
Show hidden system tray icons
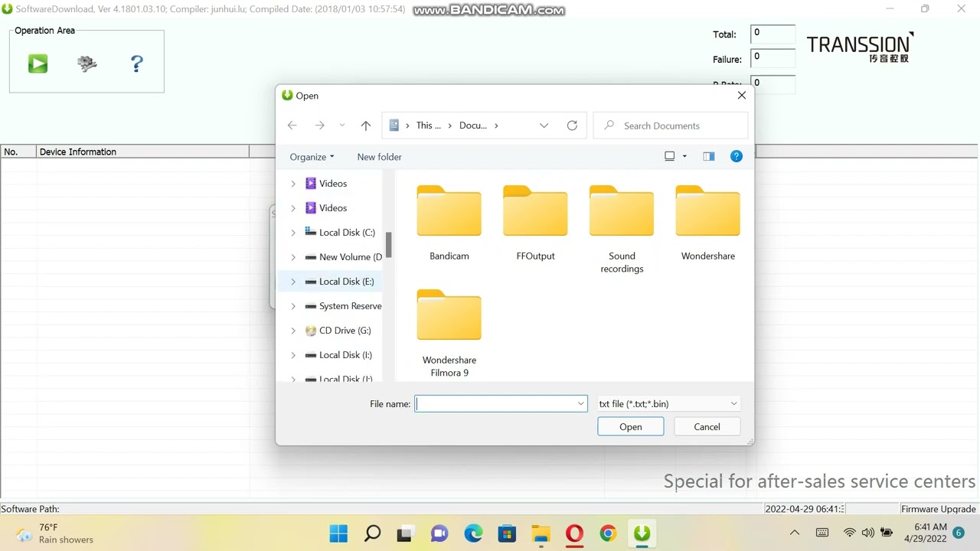click(795, 533)
